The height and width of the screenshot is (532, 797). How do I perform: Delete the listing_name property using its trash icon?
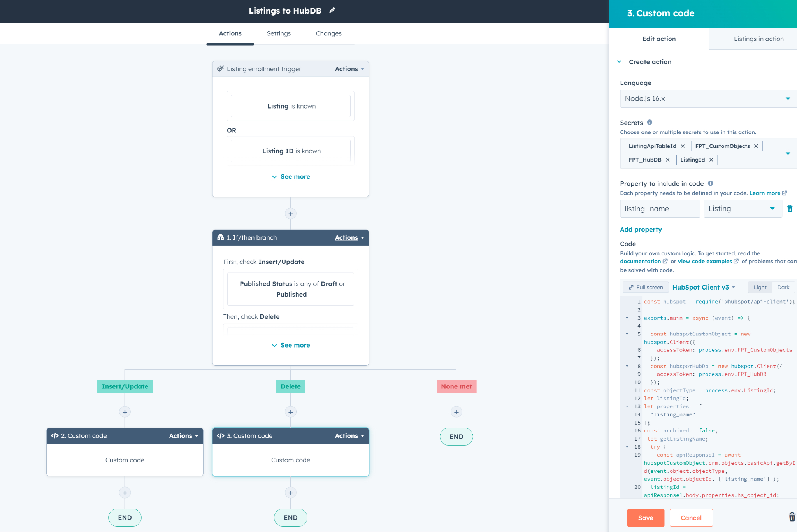point(790,209)
